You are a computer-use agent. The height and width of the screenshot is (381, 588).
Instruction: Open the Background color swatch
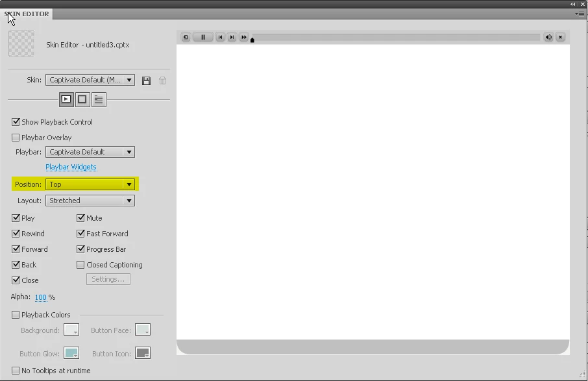pos(71,330)
